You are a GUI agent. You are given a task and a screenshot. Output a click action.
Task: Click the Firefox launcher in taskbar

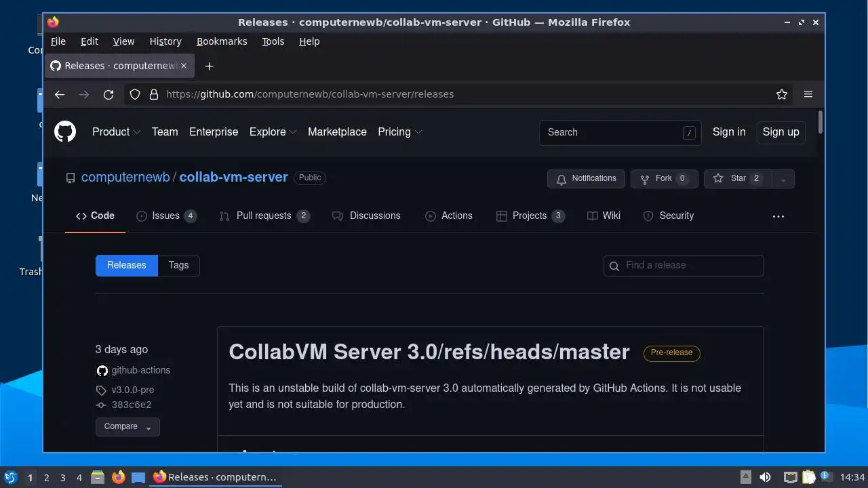(119, 477)
